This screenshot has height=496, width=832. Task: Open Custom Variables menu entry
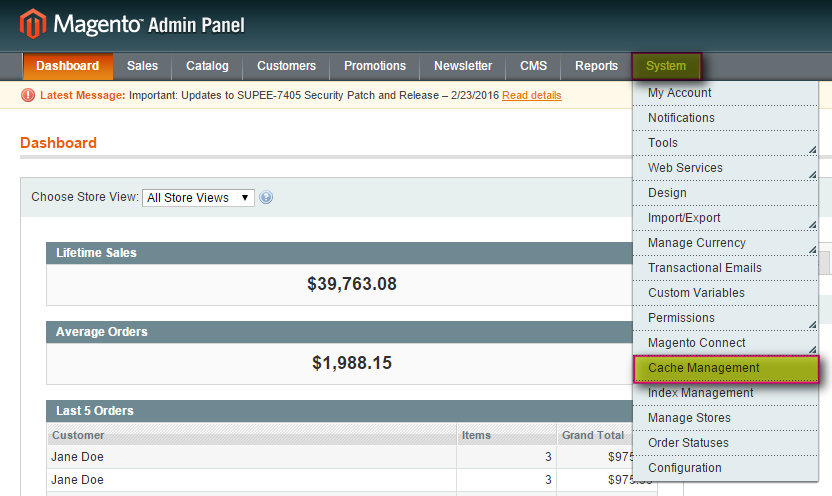coord(725,293)
